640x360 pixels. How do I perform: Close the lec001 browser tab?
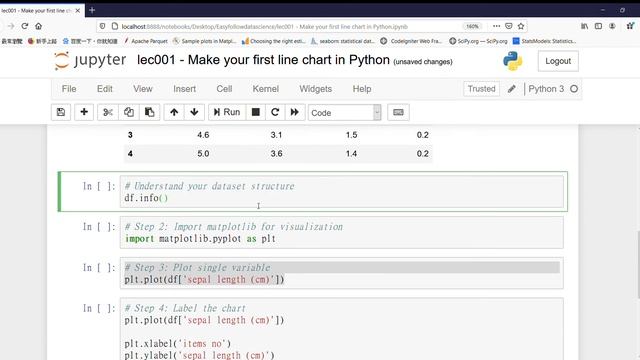point(78,11)
